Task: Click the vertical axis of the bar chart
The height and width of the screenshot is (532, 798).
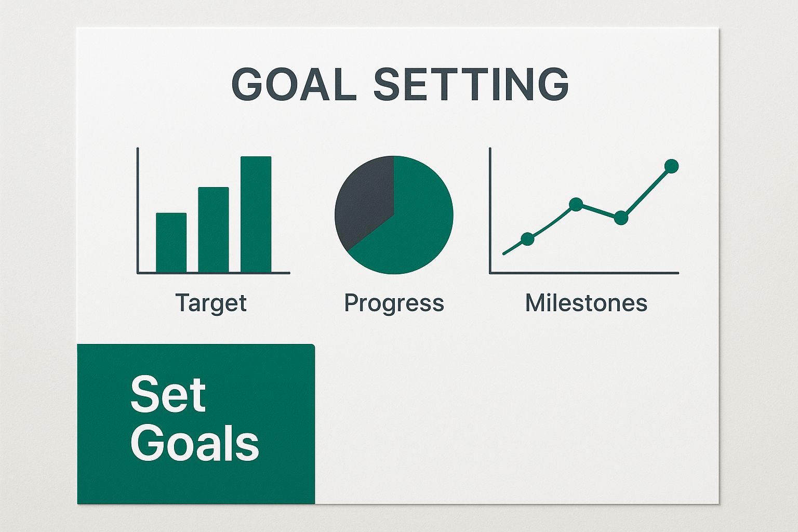Action: click(x=138, y=208)
